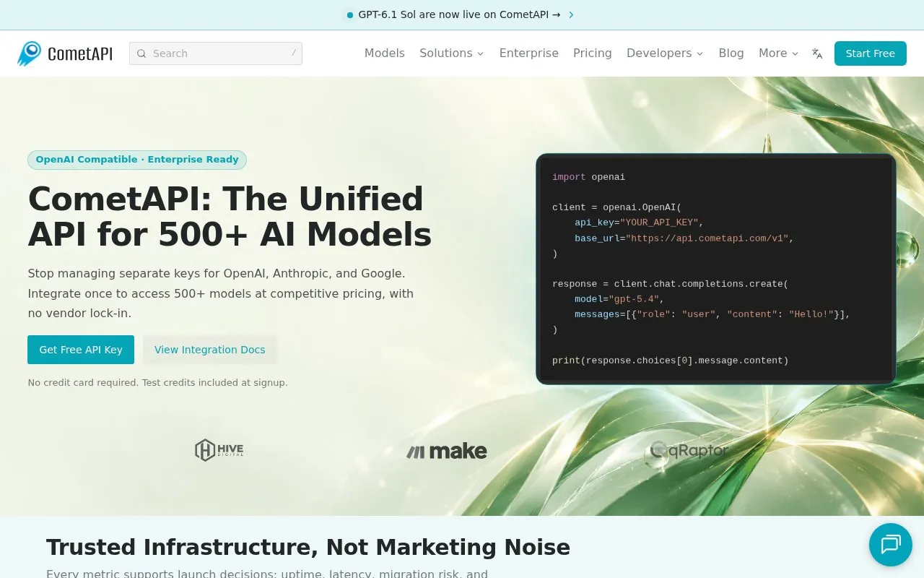Click the "import openai" code line
The image size is (924, 578).
tap(589, 177)
